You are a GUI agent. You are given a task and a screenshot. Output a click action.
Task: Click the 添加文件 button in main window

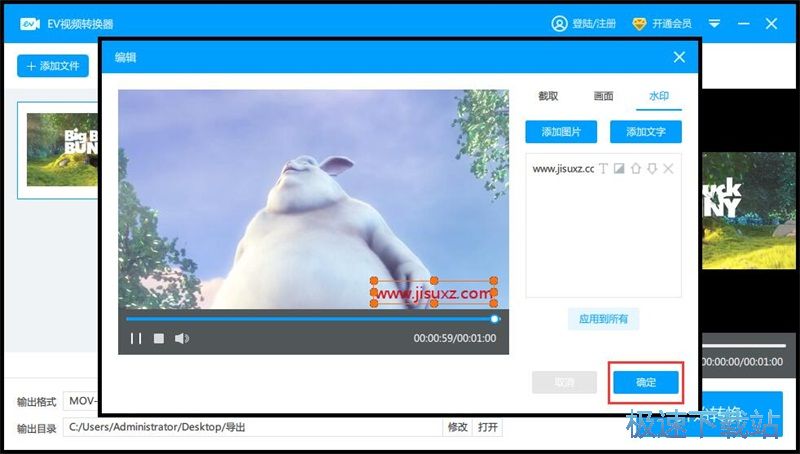pos(53,66)
